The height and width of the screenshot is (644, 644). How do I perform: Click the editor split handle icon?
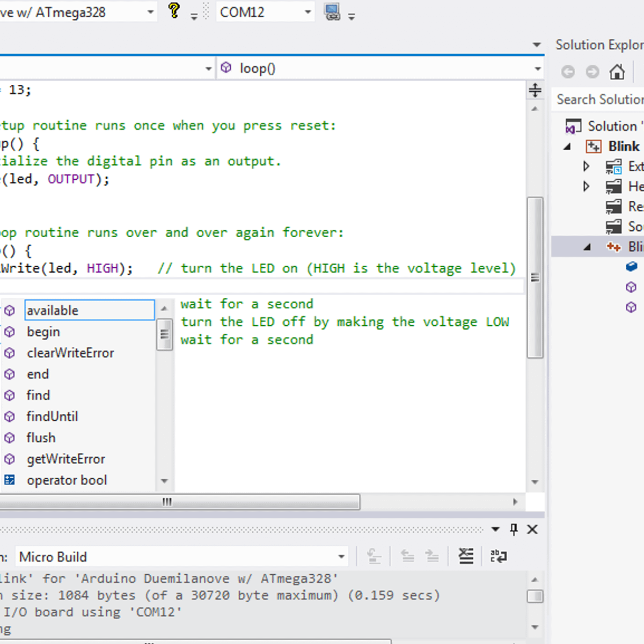pyautogui.click(x=535, y=90)
